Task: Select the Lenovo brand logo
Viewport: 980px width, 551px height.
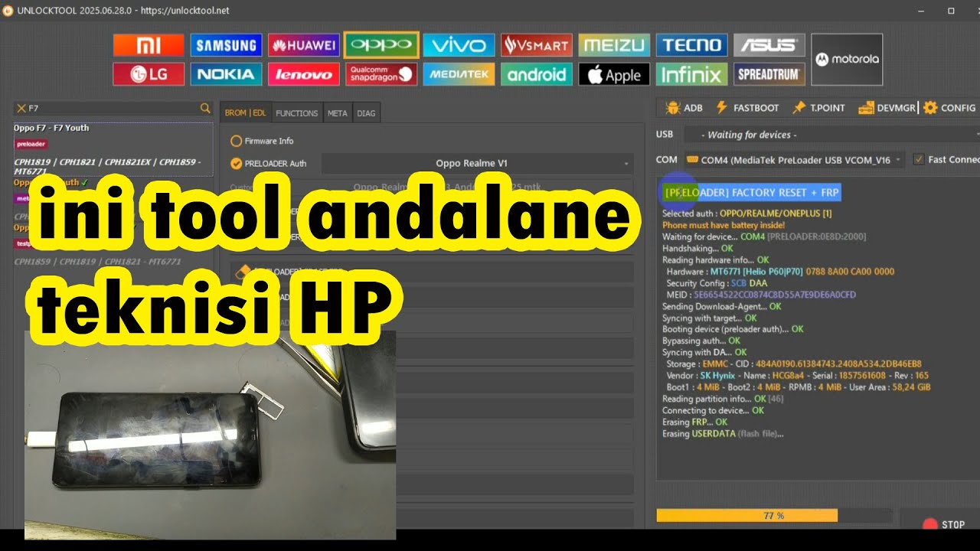Action: pos(303,74)
